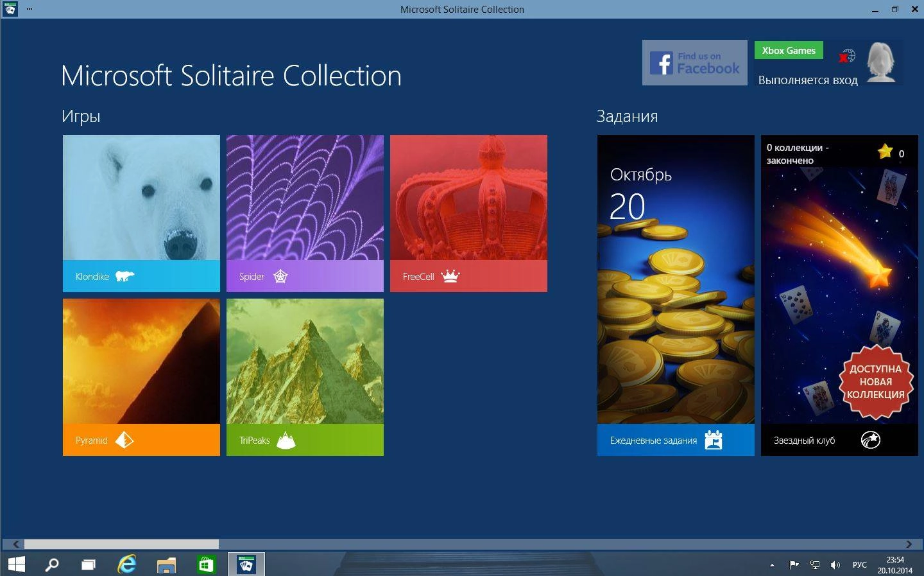
Task: Open File Explorer from the taskbar
Action: coord(166,564)
